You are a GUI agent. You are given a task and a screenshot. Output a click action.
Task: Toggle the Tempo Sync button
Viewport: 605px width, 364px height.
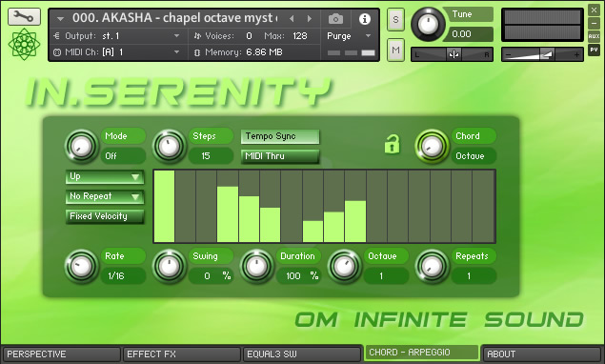[x=280, y=136]
